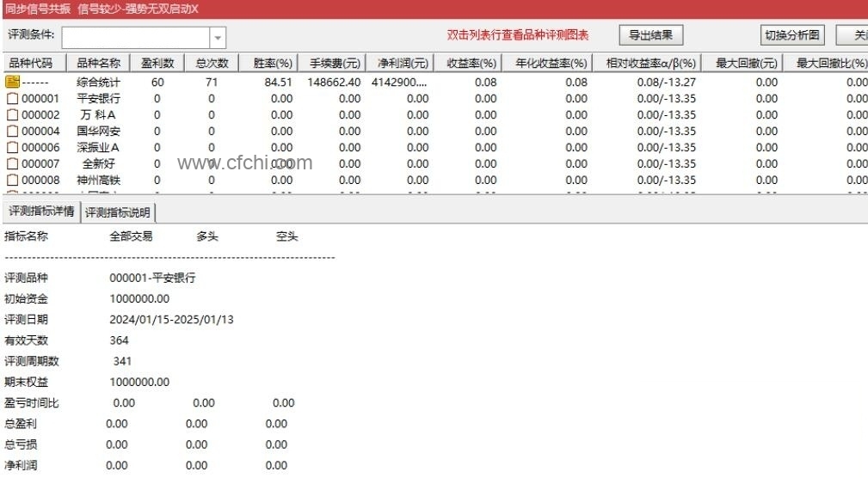The width and height of the screenshot is (868, 478).
Task: Click the 4142900 net profit cell
Action: (x=399, y=83)
